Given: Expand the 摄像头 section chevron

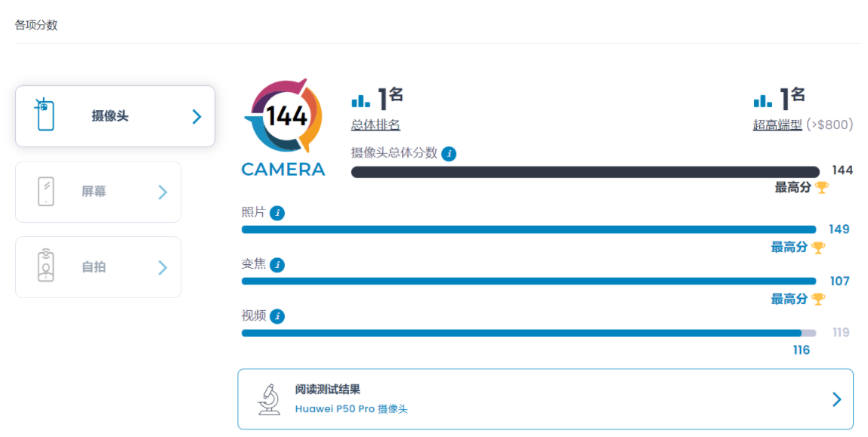Looking at the screenshot, I should pos(196,116).
